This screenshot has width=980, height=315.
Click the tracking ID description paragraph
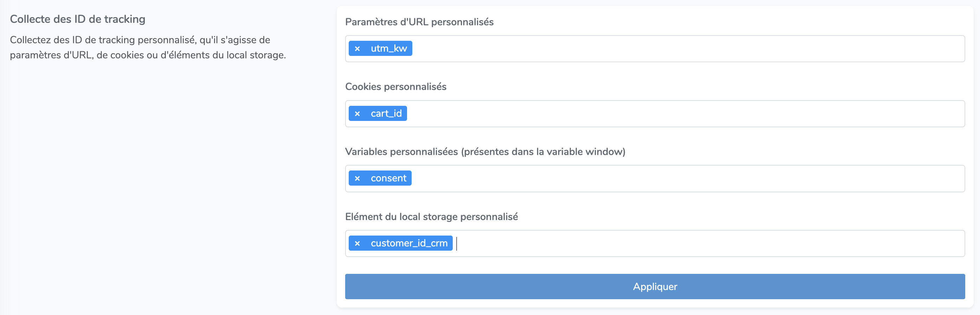click(148, 47)
